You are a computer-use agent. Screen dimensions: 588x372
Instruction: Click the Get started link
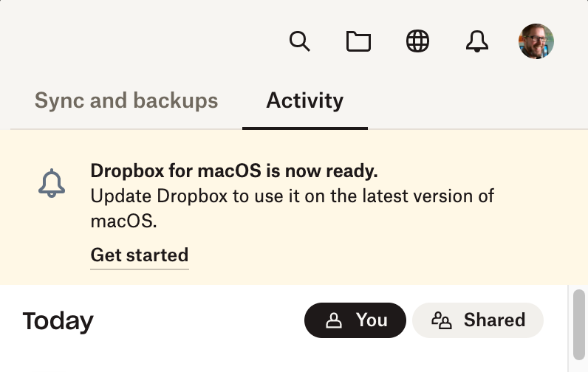click(x=139, y=255)
